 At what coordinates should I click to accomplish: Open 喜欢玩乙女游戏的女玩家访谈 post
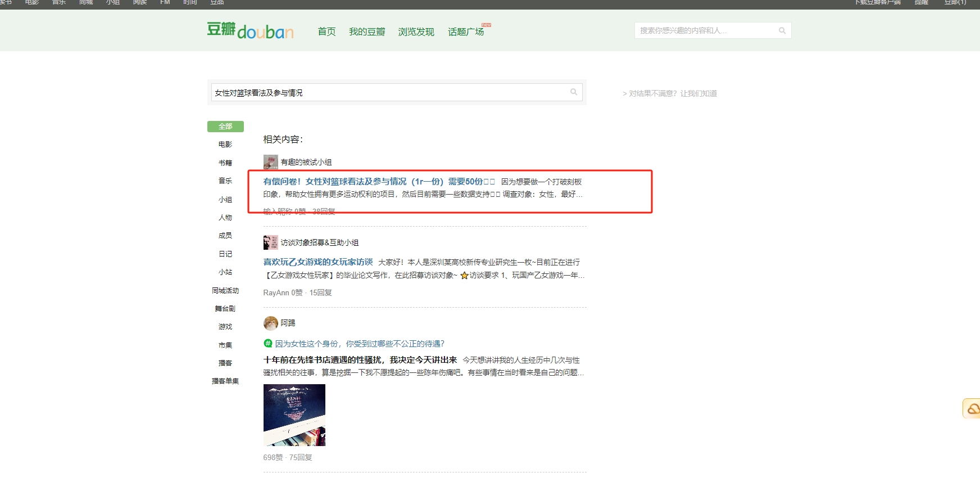coord(318,262)
